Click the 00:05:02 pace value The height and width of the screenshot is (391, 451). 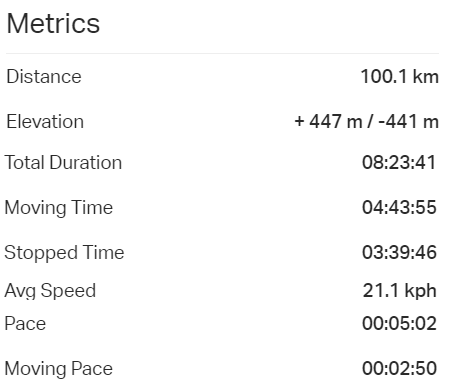coord(399,324)
